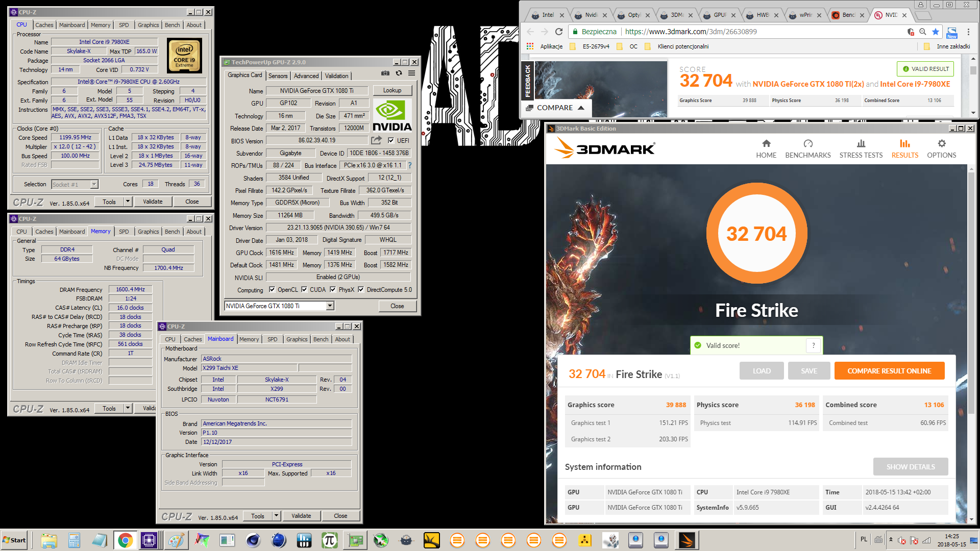Screen dimensions: 980x551
Task: Click Close button in GPU-Z window
Action: (x=397, y=306)
